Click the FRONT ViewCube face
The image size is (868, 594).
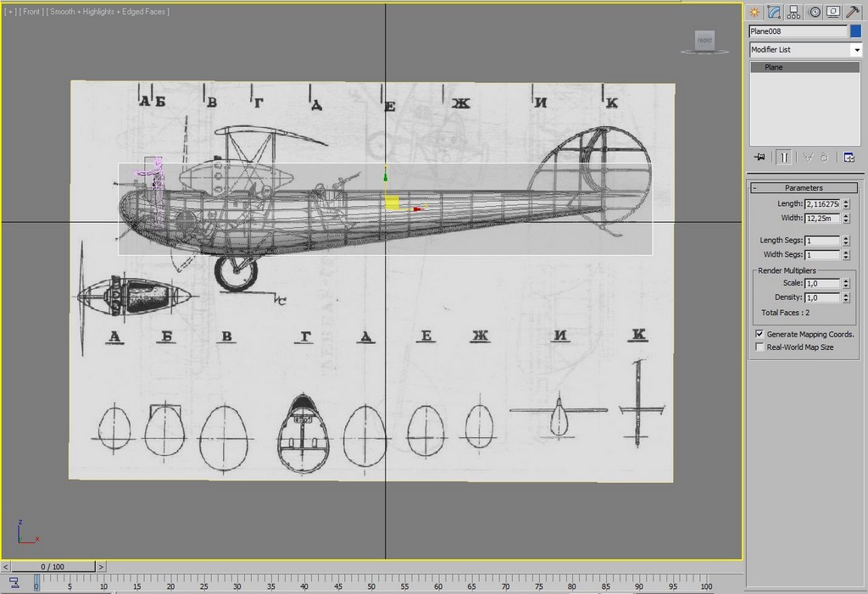(704, 41)
